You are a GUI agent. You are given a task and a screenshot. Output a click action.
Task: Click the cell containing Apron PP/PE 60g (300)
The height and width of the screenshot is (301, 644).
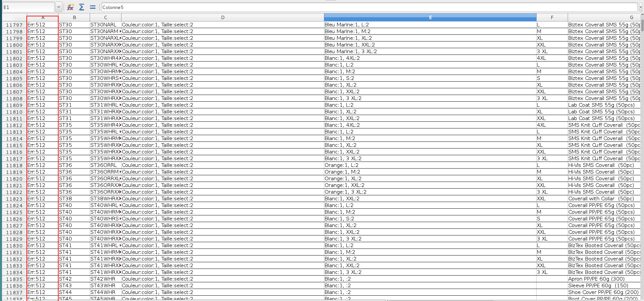coord(596,279)
